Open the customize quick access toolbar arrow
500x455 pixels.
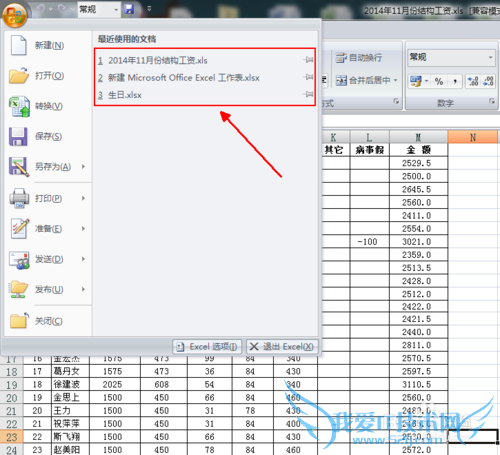(x=149, y=9)
